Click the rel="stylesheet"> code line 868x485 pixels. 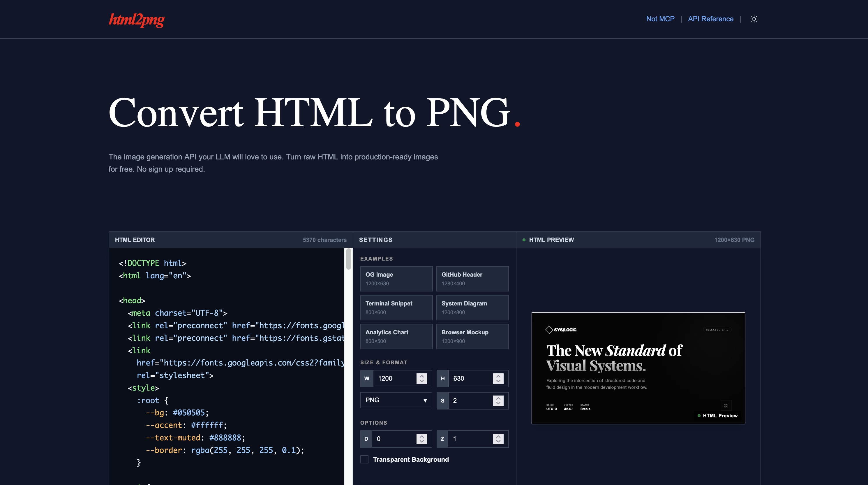coord(175,375)
